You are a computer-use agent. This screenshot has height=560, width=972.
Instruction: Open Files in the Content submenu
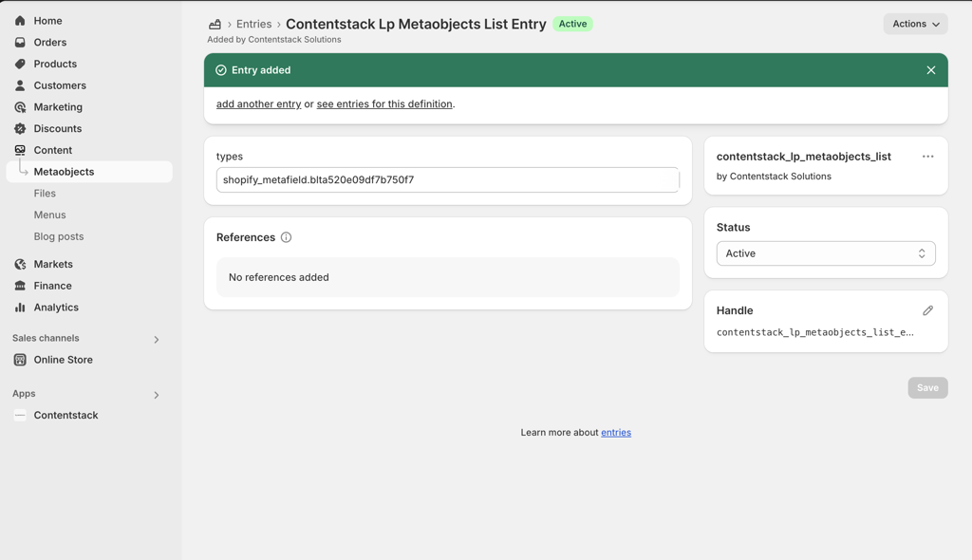click(x=45, y=194)
